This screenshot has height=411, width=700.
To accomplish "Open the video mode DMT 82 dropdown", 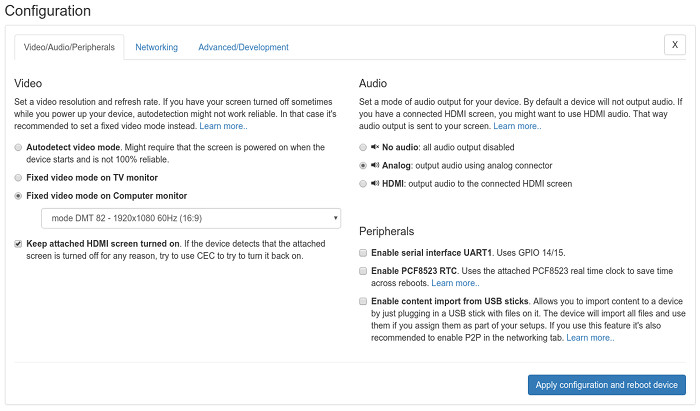I will click(x=190, y=219).
